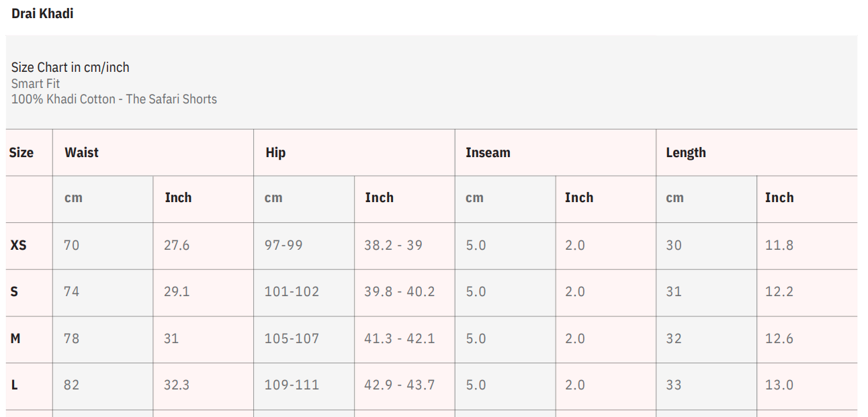Click the Smart Fit subtitle text
Screen dimensions: 868x417
[36, 83]
